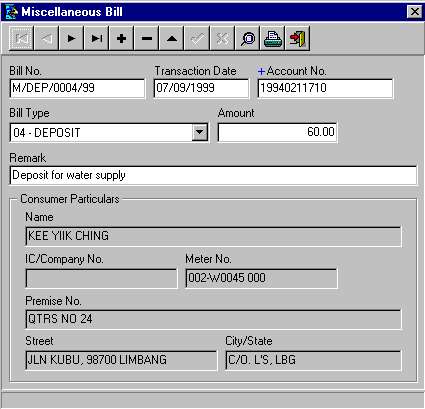Click the Amount field showing 60.00
Image resolution: width=425 pixels, height=409 pixels.
click(x=277, y=132)
